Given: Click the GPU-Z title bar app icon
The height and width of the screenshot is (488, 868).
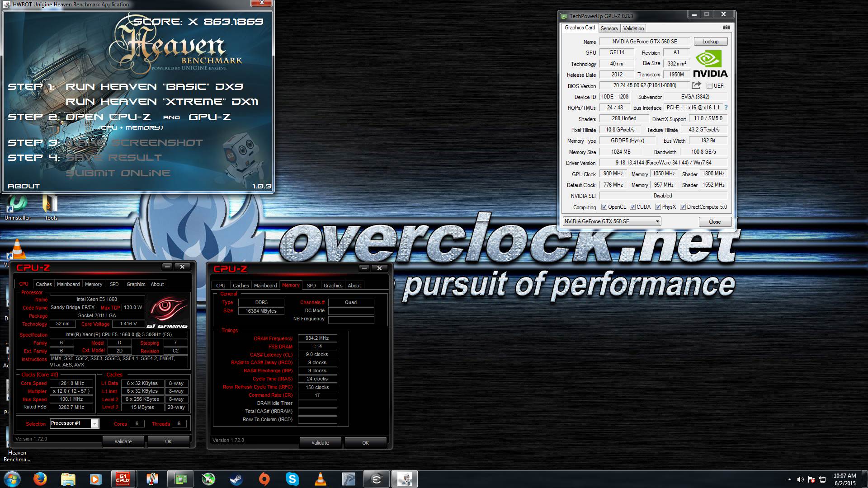Looking at the screenshot, I should [x=564, y=16].
